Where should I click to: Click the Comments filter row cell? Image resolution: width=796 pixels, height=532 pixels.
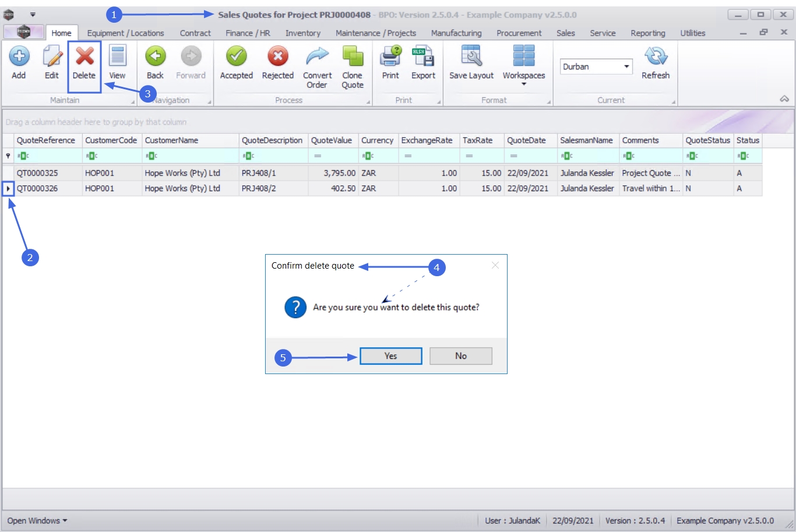point(651,156)
